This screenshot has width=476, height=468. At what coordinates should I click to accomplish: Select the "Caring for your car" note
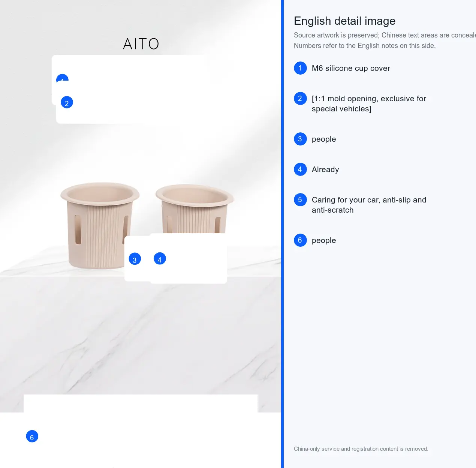pyautogui.click(x=369, y=205)
